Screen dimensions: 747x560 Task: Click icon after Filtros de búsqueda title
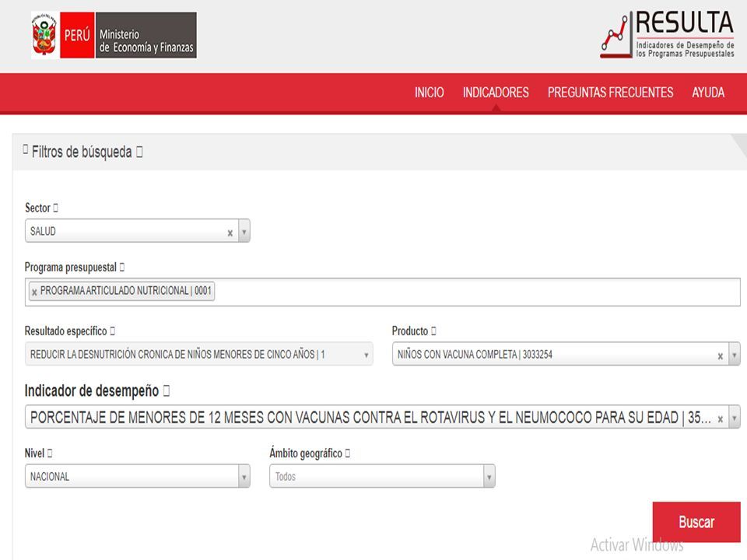tap(139, 152)
